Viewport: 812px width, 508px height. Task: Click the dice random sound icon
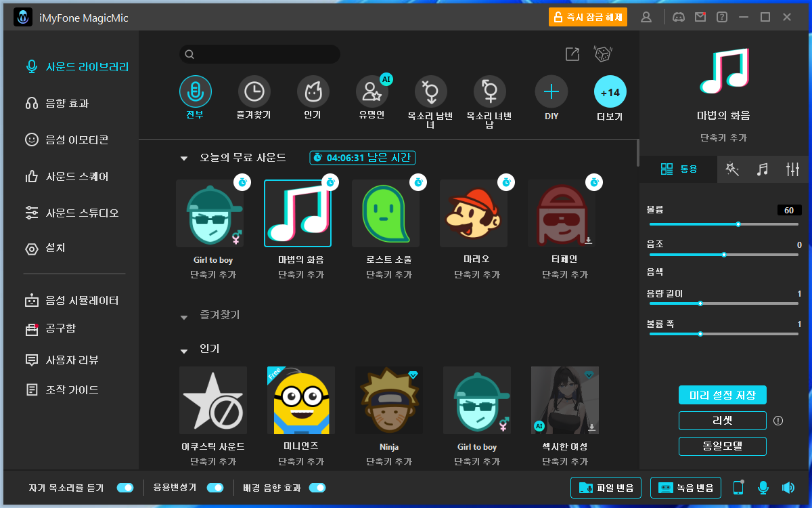click(x=602, y=54)
